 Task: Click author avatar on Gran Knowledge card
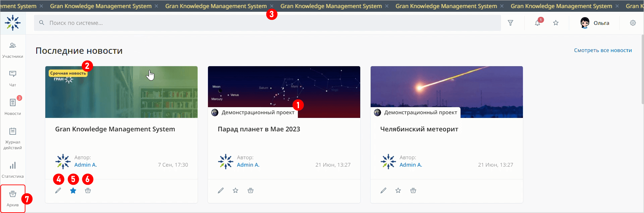[63, 162]
